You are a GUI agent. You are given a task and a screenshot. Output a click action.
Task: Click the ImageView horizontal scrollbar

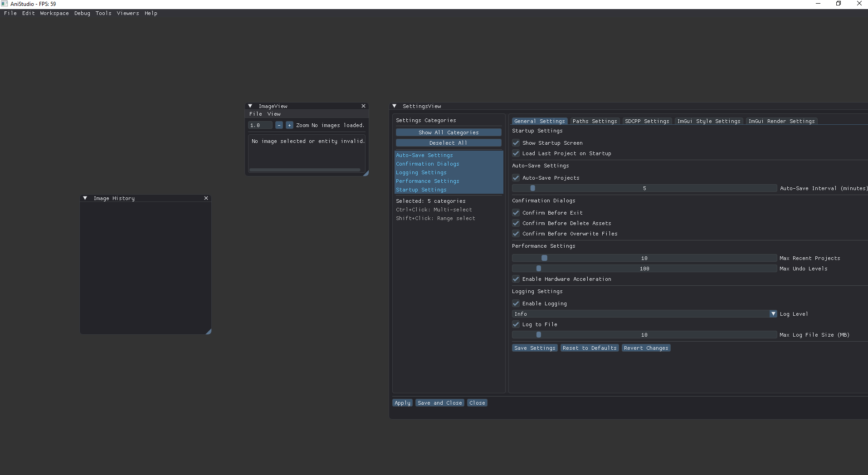(305, 170)
